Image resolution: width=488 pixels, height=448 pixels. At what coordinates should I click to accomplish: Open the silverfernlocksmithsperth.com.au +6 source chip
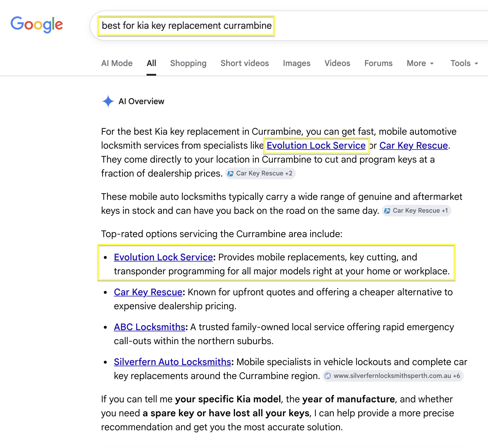coord(393,376)
